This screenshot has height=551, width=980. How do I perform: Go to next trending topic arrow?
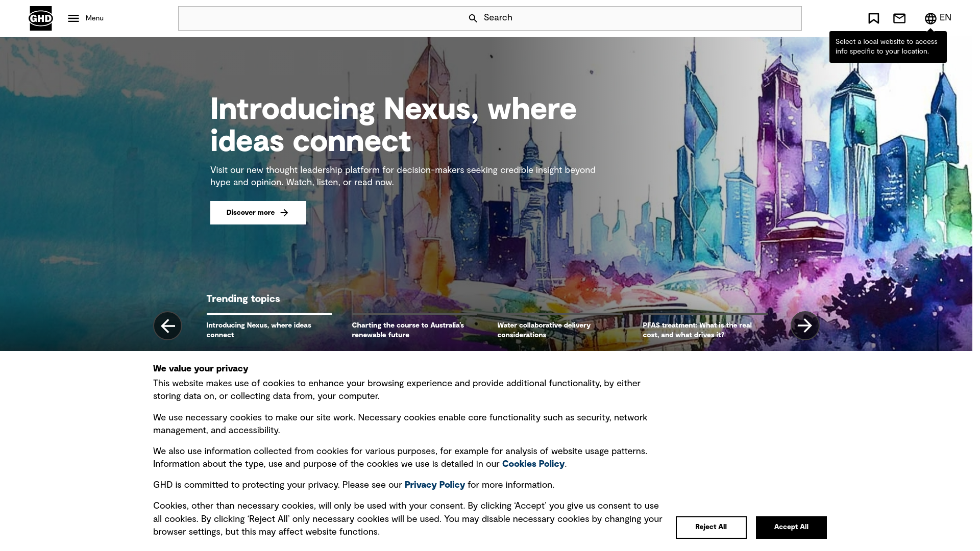804,325
